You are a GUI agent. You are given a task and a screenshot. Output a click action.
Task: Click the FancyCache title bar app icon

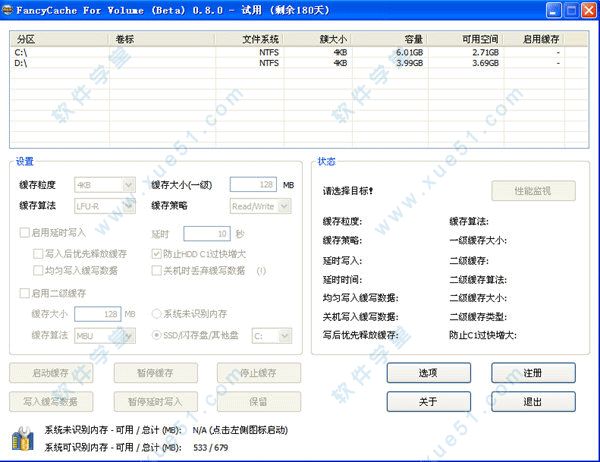pyautogui.click(x=7, y=10)
